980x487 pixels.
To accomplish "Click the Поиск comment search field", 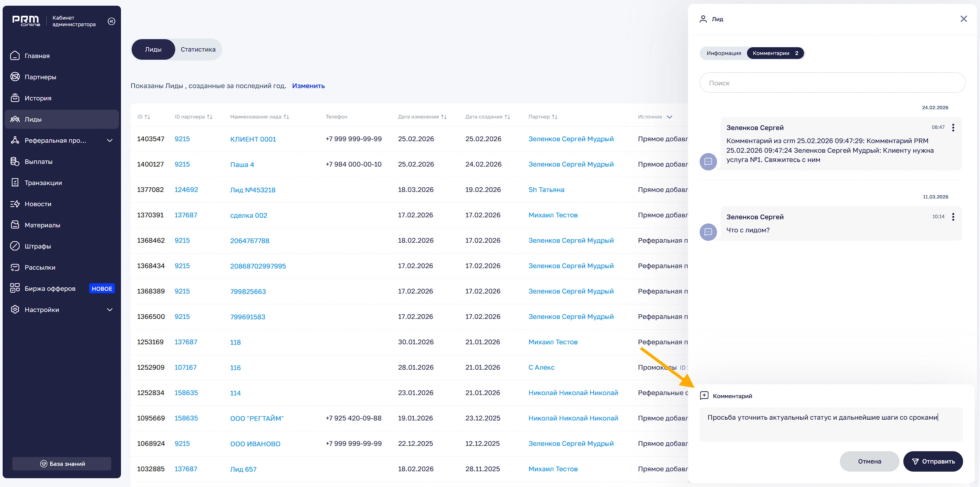I will click(832, 83).
